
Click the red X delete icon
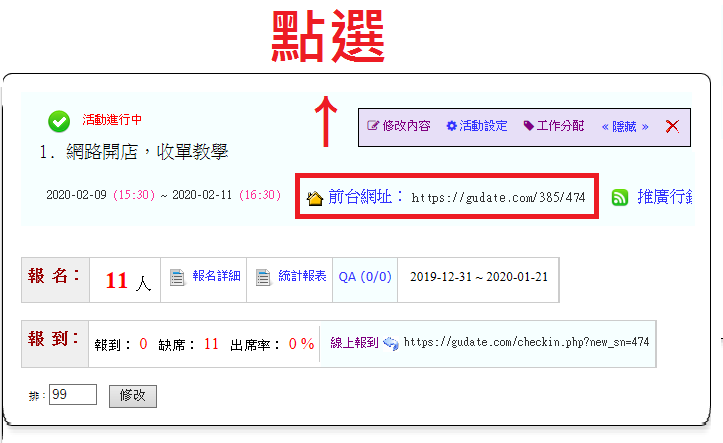click(x=672, y=126)
